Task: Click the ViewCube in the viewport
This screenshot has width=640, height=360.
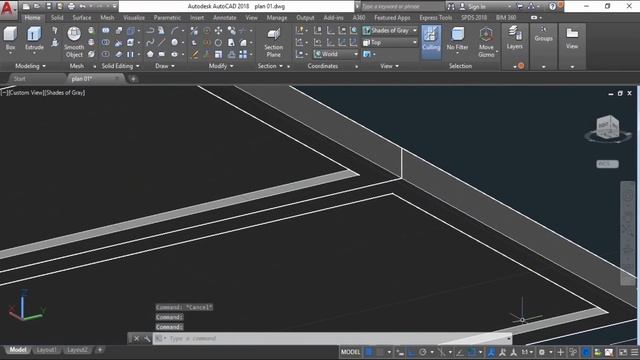Action: click(607, 128)
